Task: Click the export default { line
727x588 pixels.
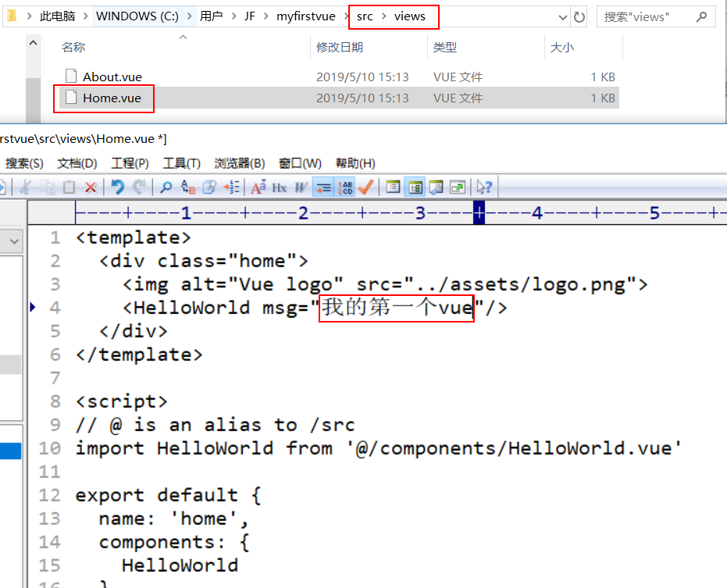Action: tap(169, 495)
